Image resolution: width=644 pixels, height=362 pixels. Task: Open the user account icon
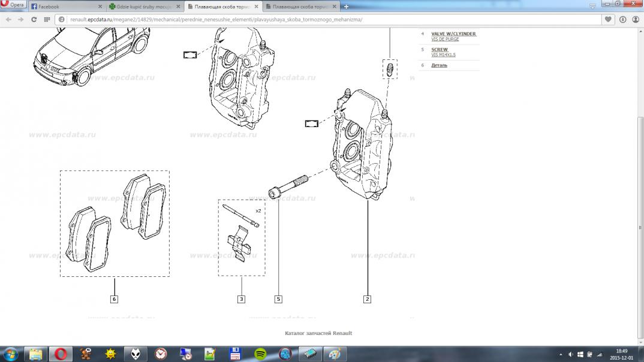tap(636, 19)
